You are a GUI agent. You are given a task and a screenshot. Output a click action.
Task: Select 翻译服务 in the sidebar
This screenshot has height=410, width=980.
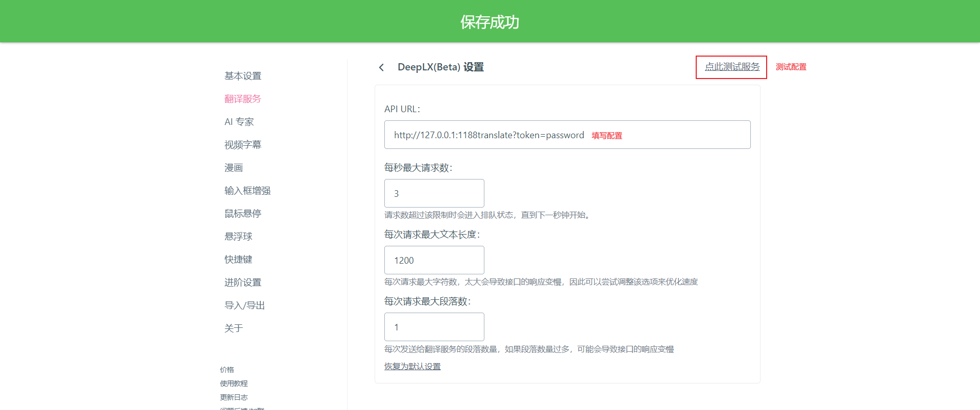point(243,99)
